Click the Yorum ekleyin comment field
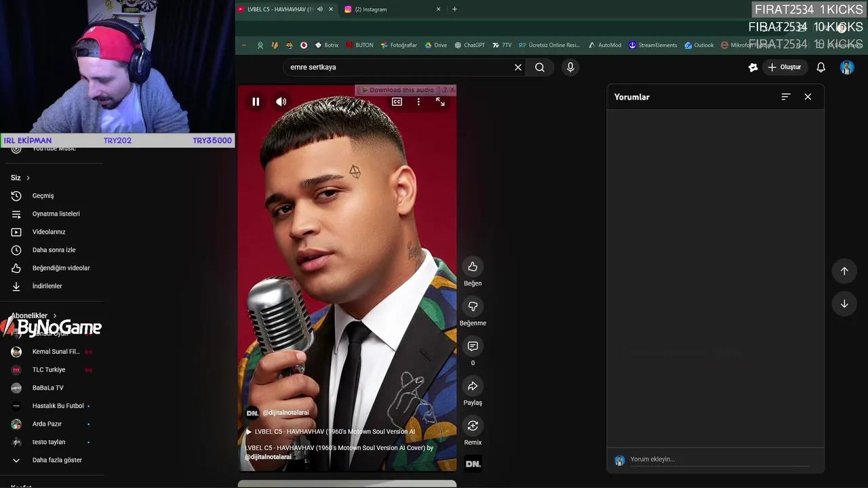 (x=719, y=460)
